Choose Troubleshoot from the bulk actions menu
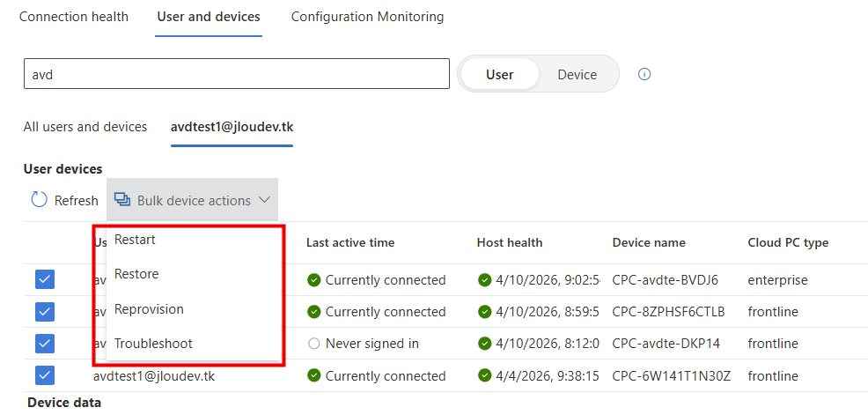 tap(153, 344)
